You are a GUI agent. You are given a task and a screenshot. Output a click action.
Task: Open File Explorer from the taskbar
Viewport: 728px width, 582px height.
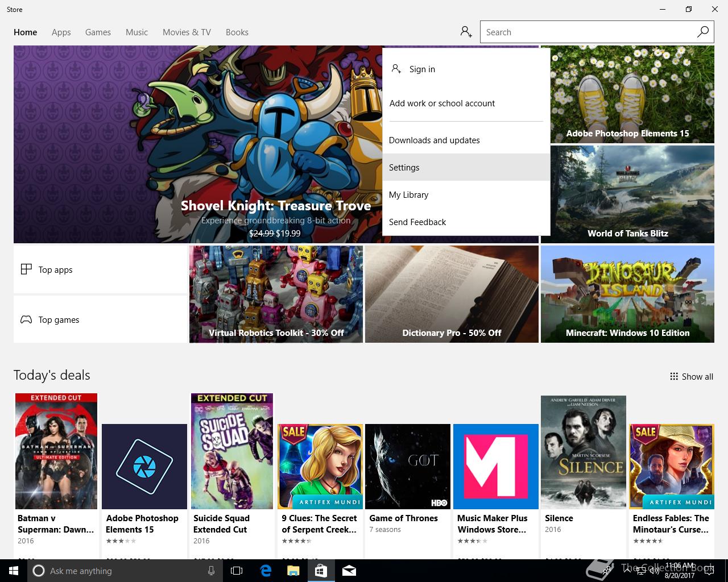point(293,571)
